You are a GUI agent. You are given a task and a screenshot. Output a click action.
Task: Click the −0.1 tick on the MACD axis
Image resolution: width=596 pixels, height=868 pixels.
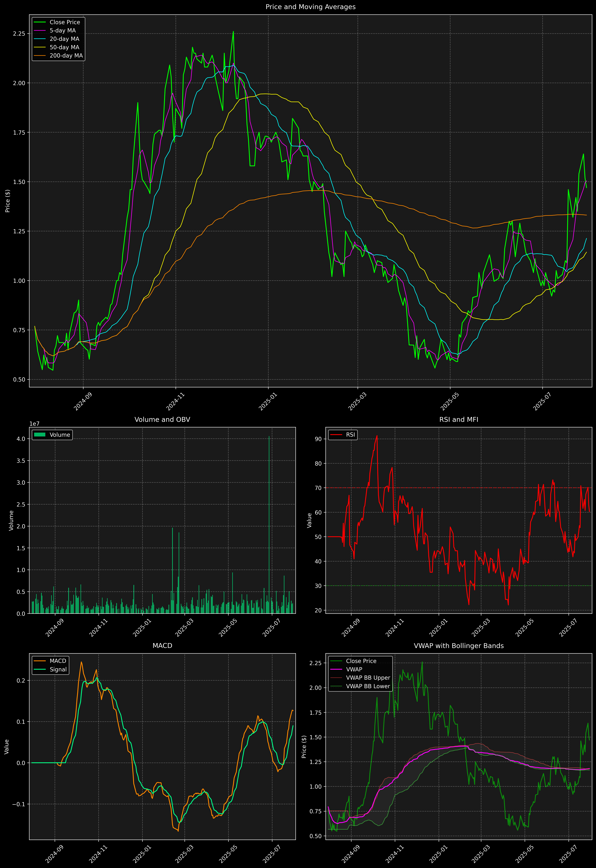point(19,804)
